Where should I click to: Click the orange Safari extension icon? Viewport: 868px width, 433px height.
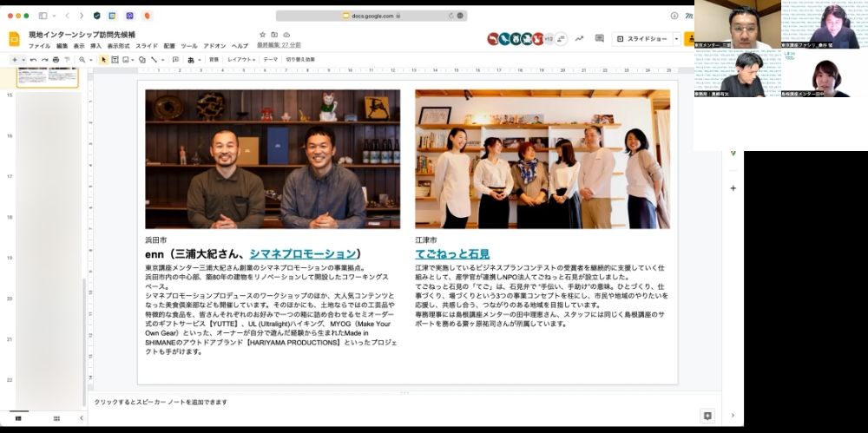click(x=147, y=16)
